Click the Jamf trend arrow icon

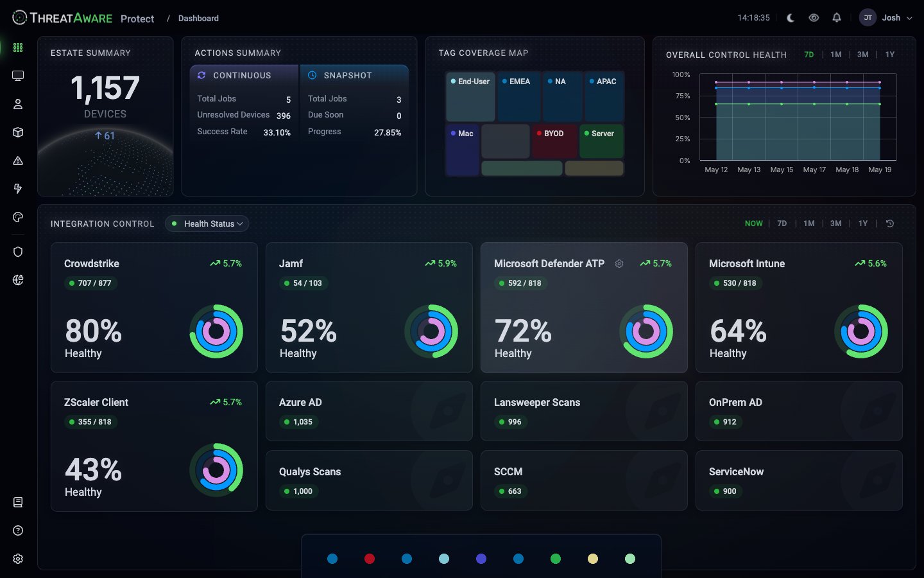430,263
